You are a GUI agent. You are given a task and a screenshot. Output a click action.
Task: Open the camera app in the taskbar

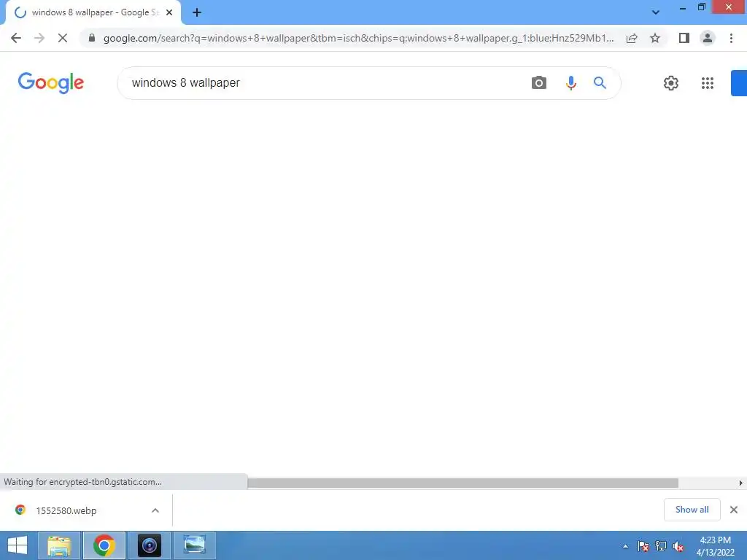pyautogui.click(x=149, y=545)
